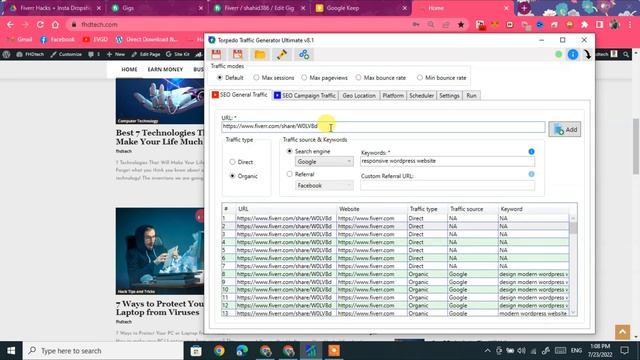This screenshot has width=640, height=360.
Task: Click the URL list vertical scrollbar thumb
Action: tap(573, 228)
